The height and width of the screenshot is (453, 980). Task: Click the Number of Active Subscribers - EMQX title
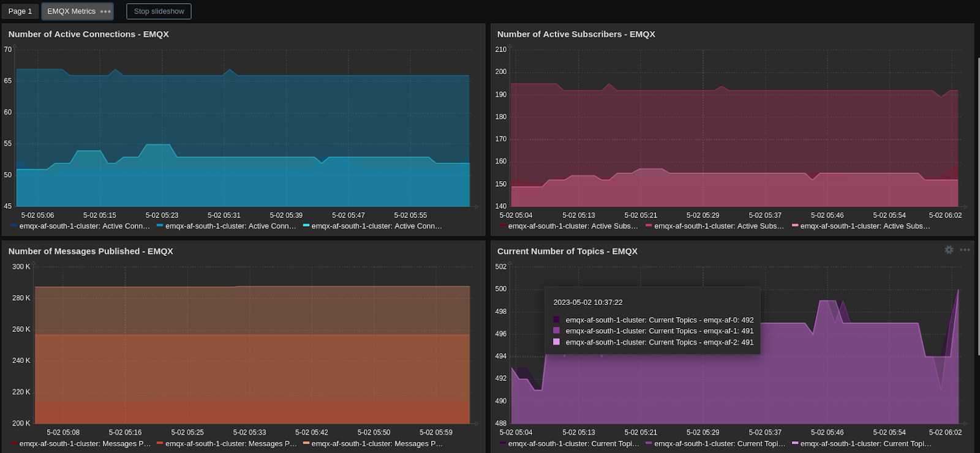pyautogui.click(x=576, y=34)
